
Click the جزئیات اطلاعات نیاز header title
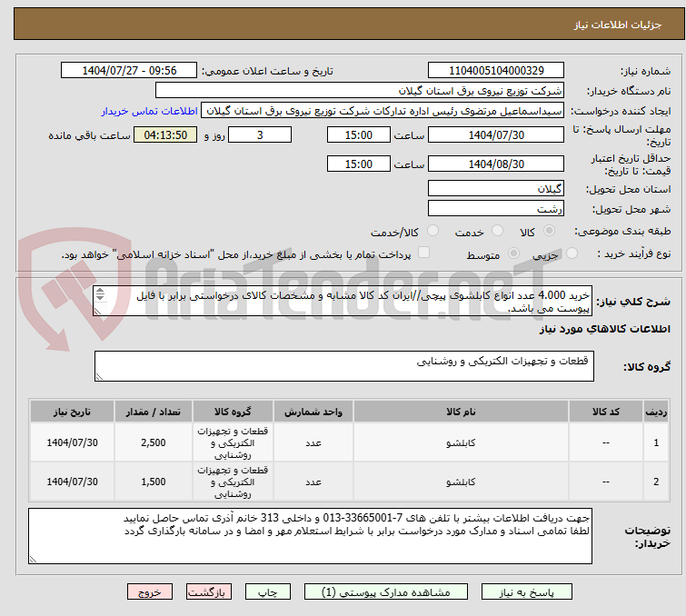(x=617, y=25)
